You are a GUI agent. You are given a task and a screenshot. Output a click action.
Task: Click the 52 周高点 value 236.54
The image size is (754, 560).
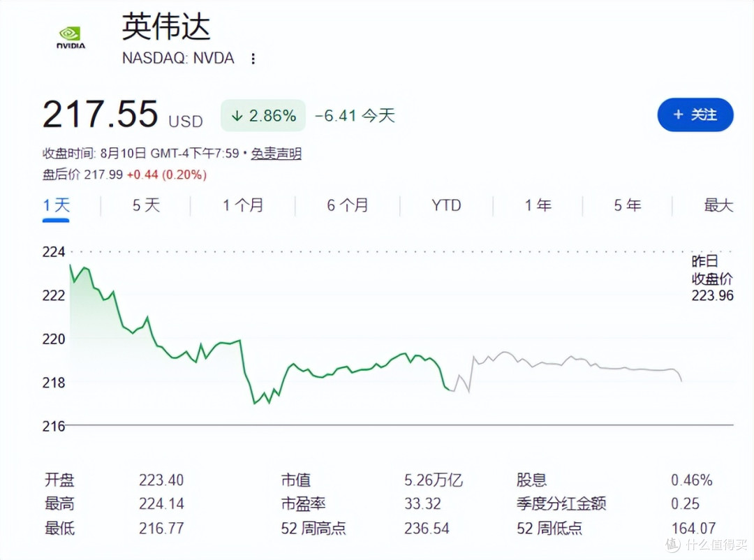click(427, 529)
